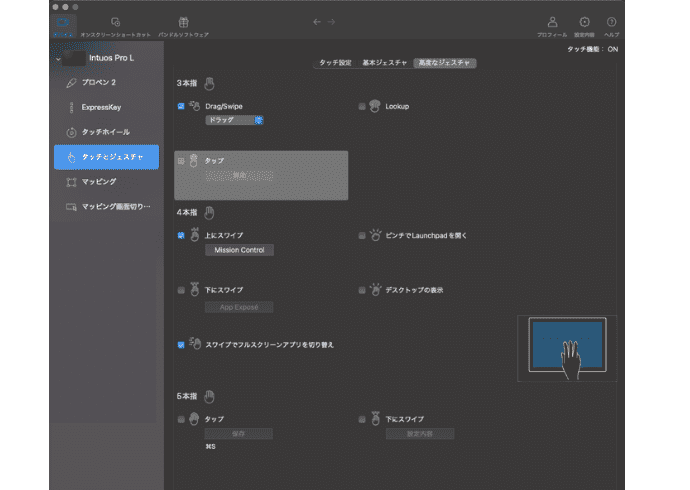Open the バンドルソフトウェア gift icon
The height and width of the screenshot is (490, 690).
coord(182,22)
